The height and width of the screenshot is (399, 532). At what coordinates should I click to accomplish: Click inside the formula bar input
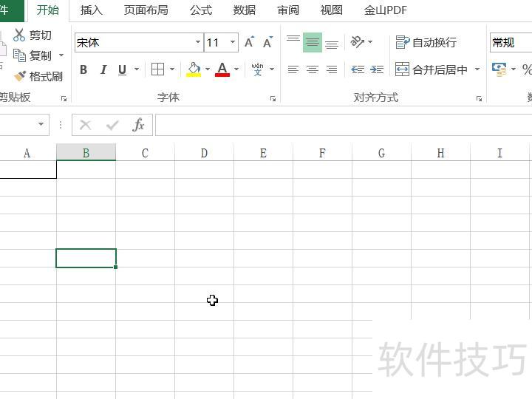[x=344, y=125]
